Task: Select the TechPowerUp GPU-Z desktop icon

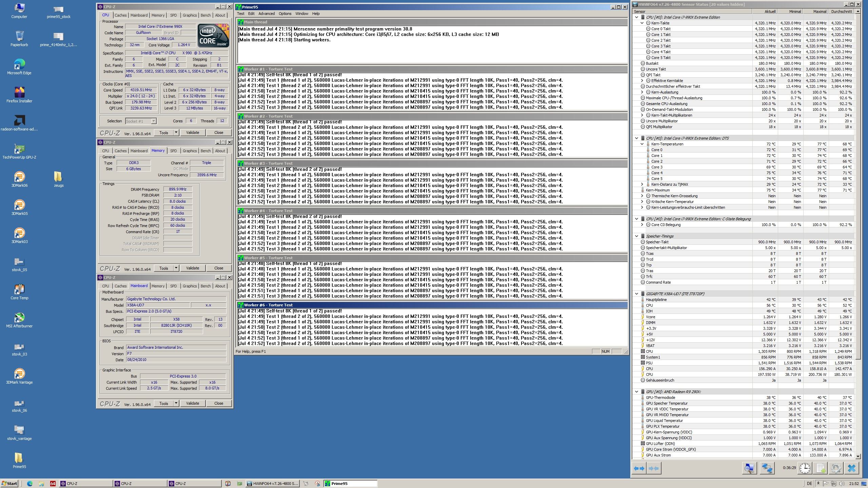Action: click(x=19, y=151)
